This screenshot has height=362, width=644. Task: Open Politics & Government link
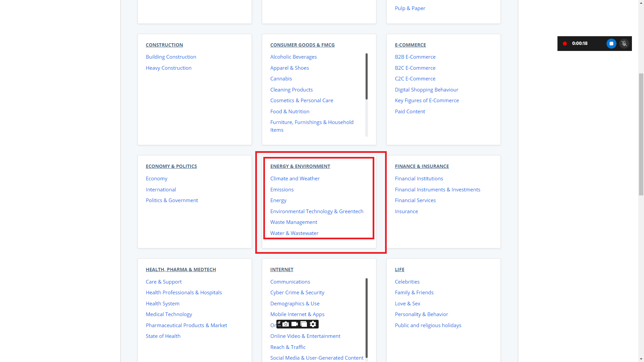pyautogui.click(x=172, y=200)
